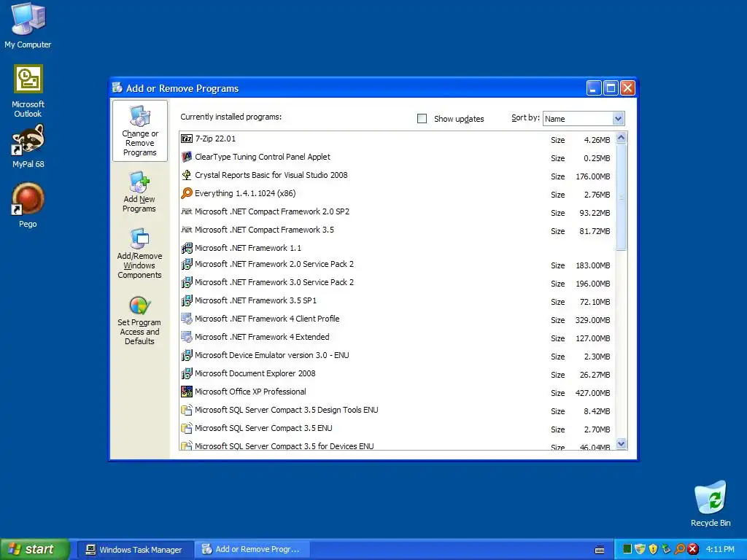The image size is (747, 560).
Task: Click the Microsoft Device Emulator icon
Action: tap(187, 355)
